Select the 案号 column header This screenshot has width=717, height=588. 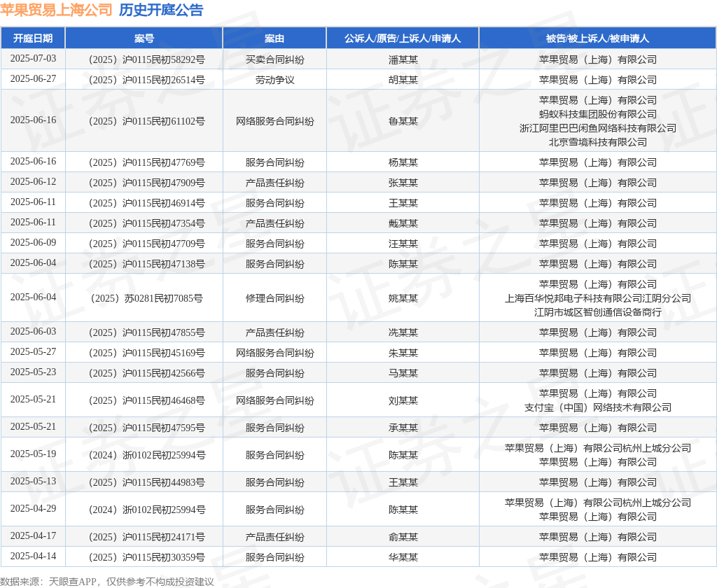click(144, 38)
